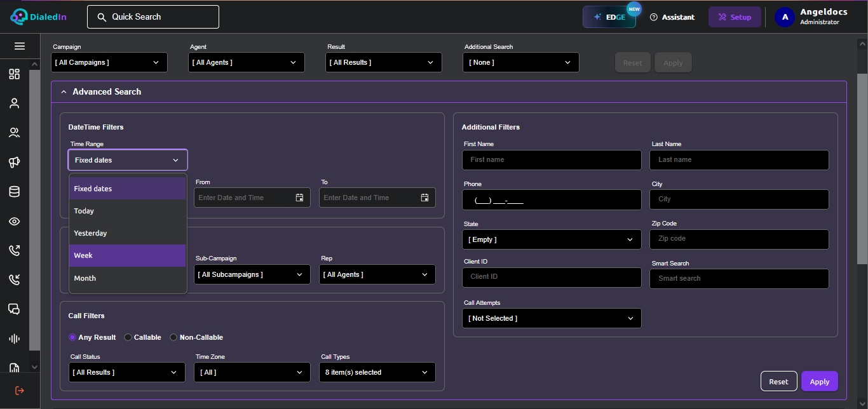The height and width of the screenshot is (409, 868).
Task: Click the Smart search input field
Action: click(x=739, y=278)
